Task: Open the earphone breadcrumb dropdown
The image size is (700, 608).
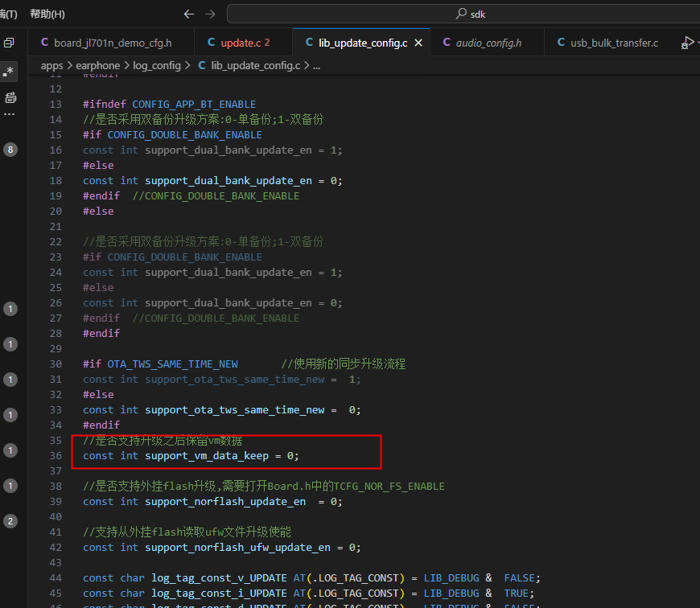Action: [98, 66]
